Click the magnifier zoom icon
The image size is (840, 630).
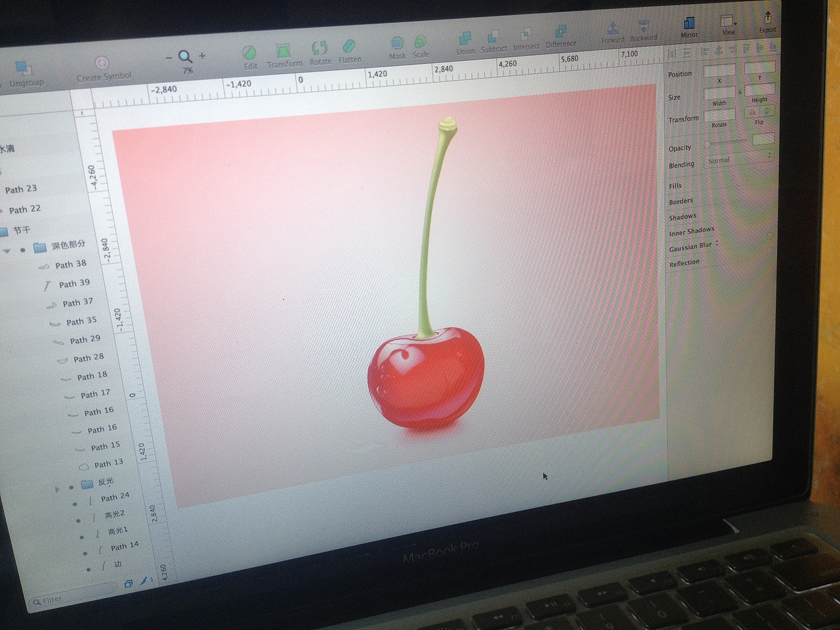point(185,56)
